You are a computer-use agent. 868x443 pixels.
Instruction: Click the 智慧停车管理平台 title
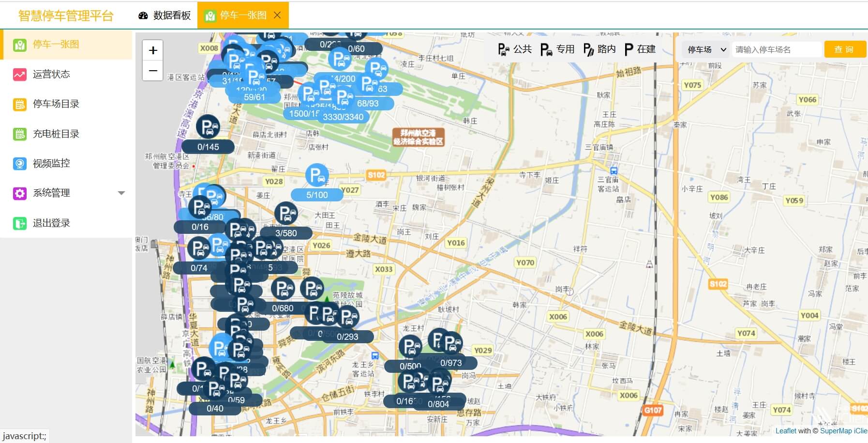pyautogui.click(x=66, y=16)
